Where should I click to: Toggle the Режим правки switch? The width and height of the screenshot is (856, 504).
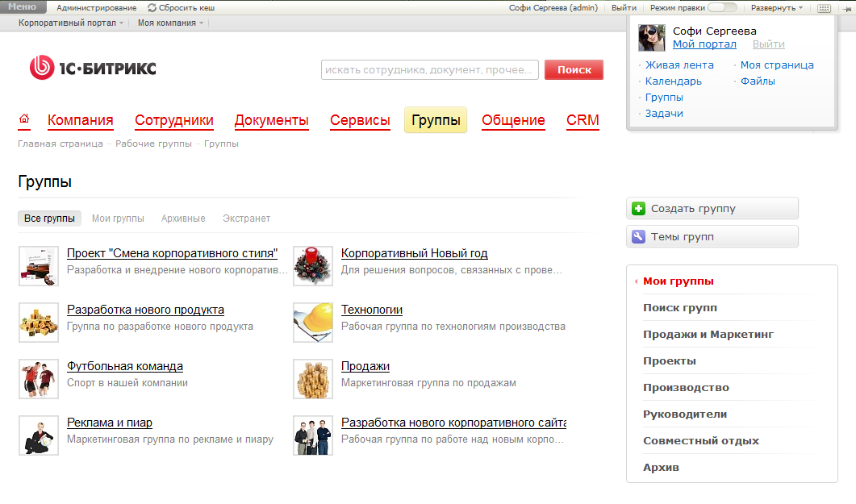point(722,8)
